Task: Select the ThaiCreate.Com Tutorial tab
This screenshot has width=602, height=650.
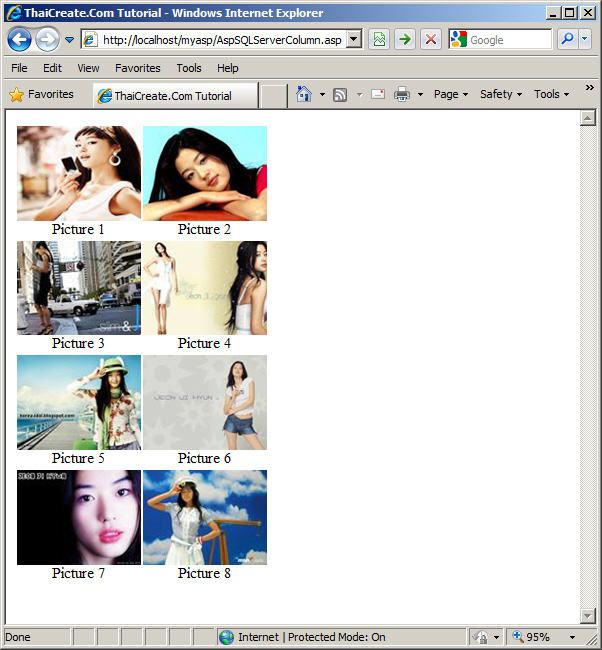Action: coord(173,96)
